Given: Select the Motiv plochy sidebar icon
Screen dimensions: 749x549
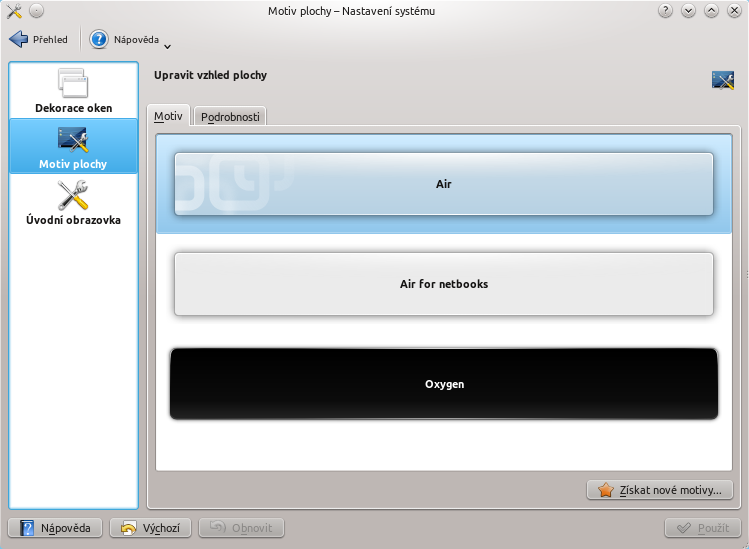Looking at the screenshot, I should (x=73, y=140).
